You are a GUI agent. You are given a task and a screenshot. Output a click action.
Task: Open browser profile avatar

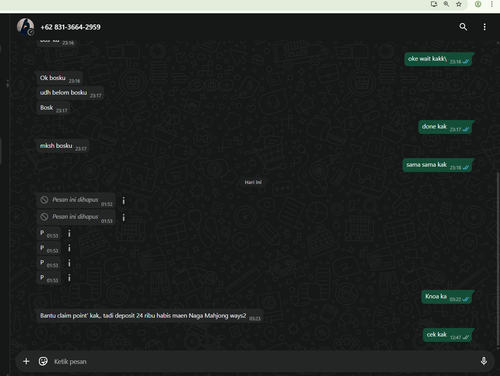coord(478,4)
